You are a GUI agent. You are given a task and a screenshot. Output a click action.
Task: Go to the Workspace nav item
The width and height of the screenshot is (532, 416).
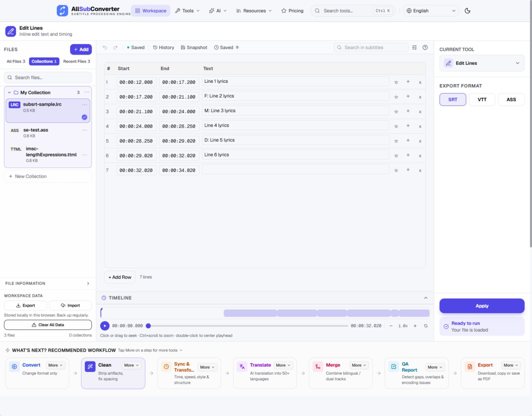pos(151,11)
